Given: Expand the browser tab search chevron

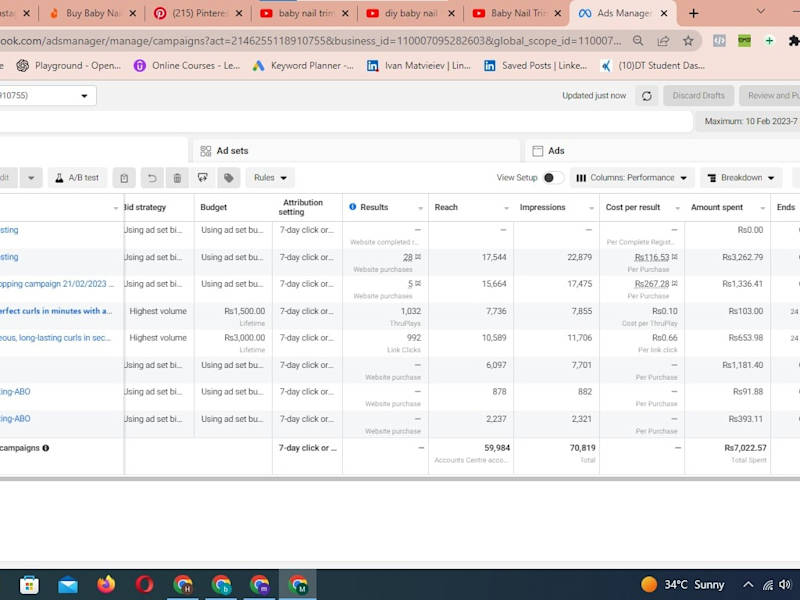Looking at the screenshot, I should (x=761, y=12).
